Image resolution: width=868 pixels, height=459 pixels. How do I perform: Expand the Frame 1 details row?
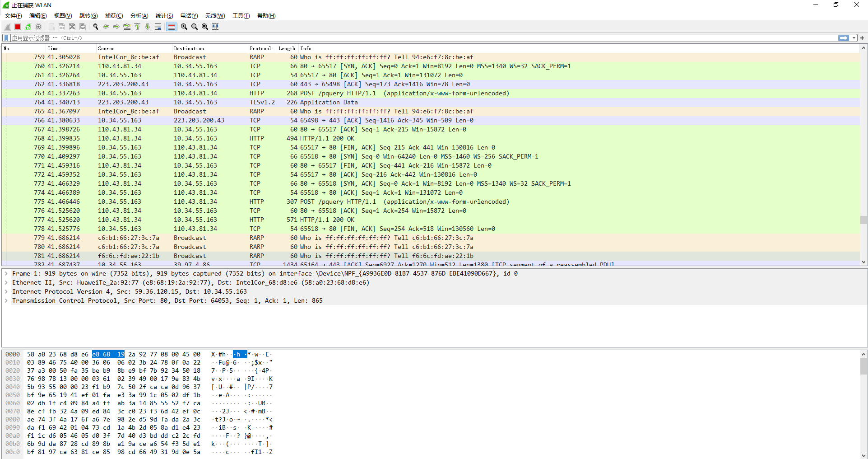pos(6,273)
